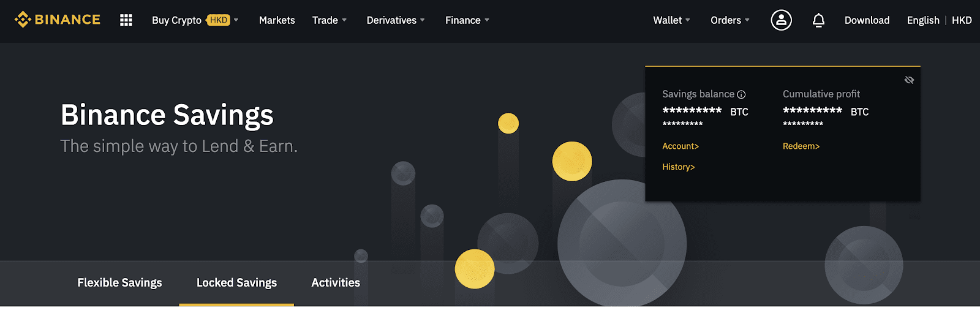Click the HKD badge next to Buy Crypto

(219, 20)
